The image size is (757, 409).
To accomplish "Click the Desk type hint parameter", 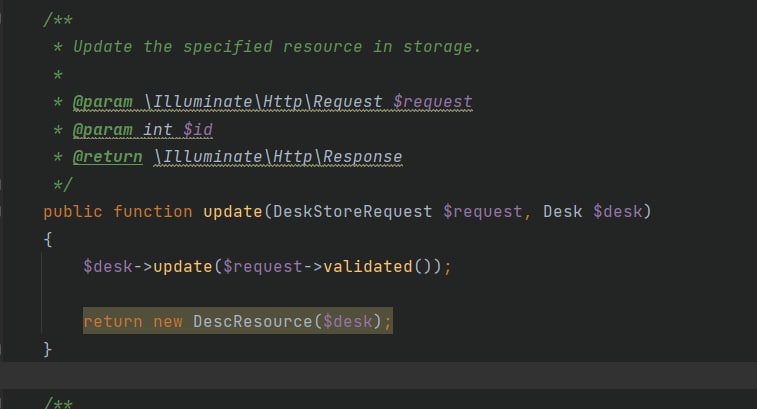I will tap(562, 212).
